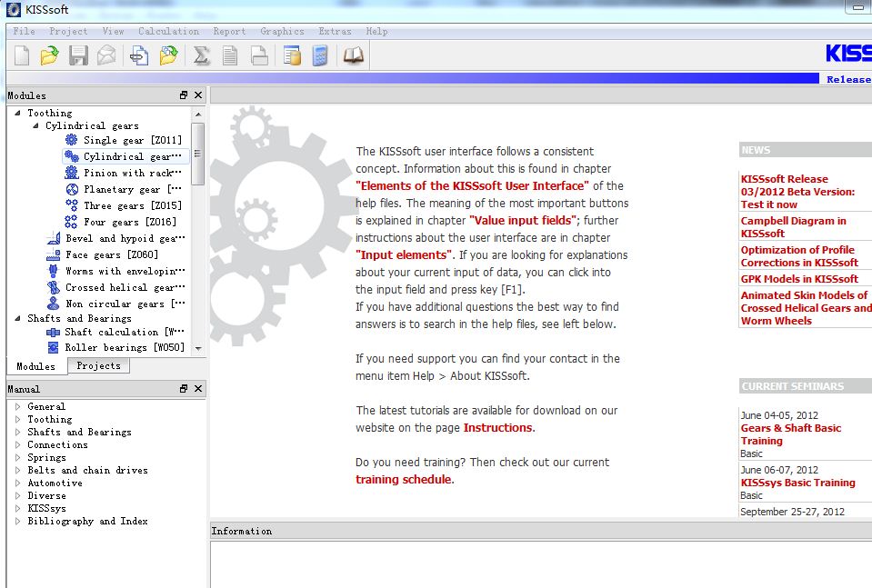
Task: Close the Modules panel
Action: point(198,95)
